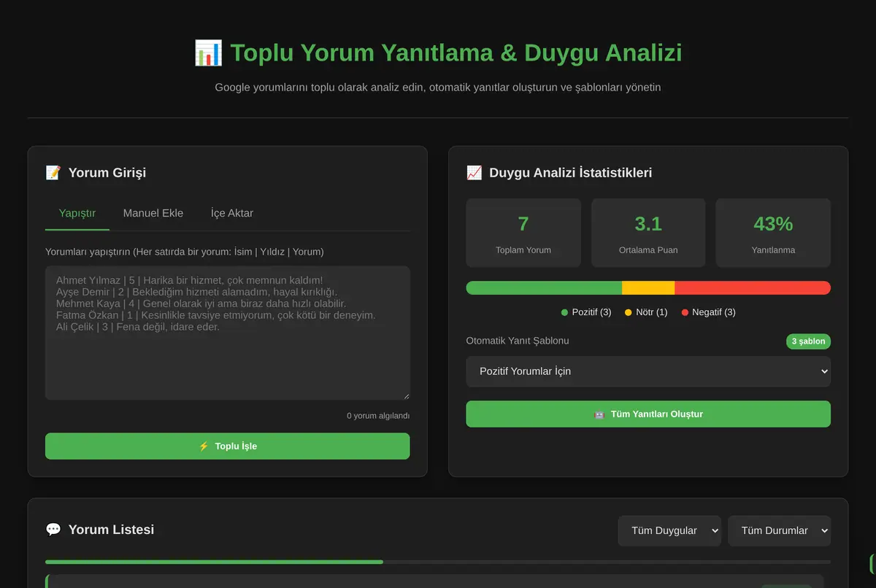Open the Manuel Ekle tab
This screenshot has width=876, height=588.
click(x=153, y=213)
